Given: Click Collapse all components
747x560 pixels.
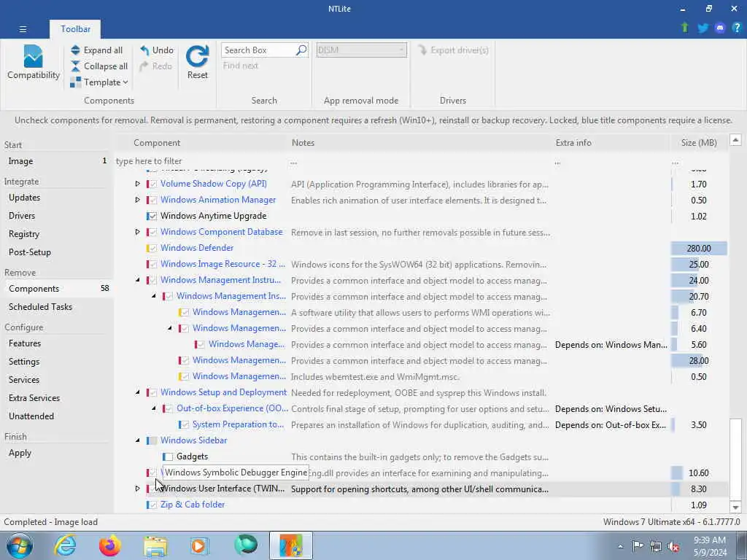Looking at the screenshot, I should (99, 66).
